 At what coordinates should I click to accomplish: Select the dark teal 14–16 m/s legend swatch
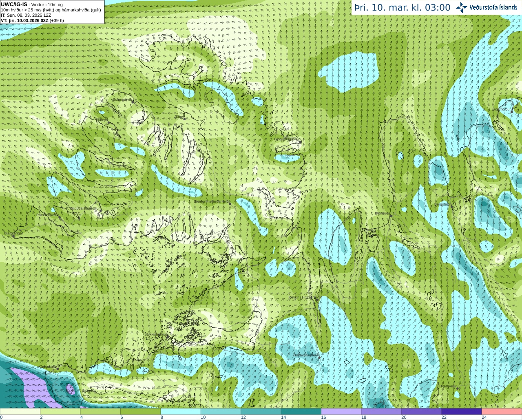point(301,411)
